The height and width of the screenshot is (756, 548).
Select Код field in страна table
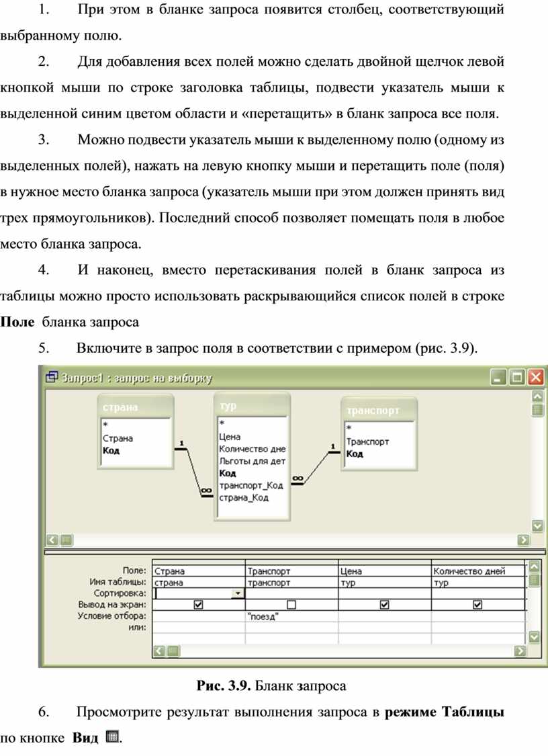pos(111,451)
